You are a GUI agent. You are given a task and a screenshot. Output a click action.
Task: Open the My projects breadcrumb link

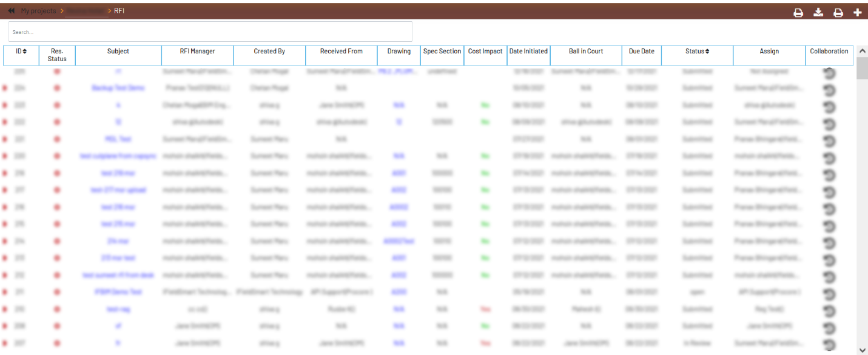point(38,11)
